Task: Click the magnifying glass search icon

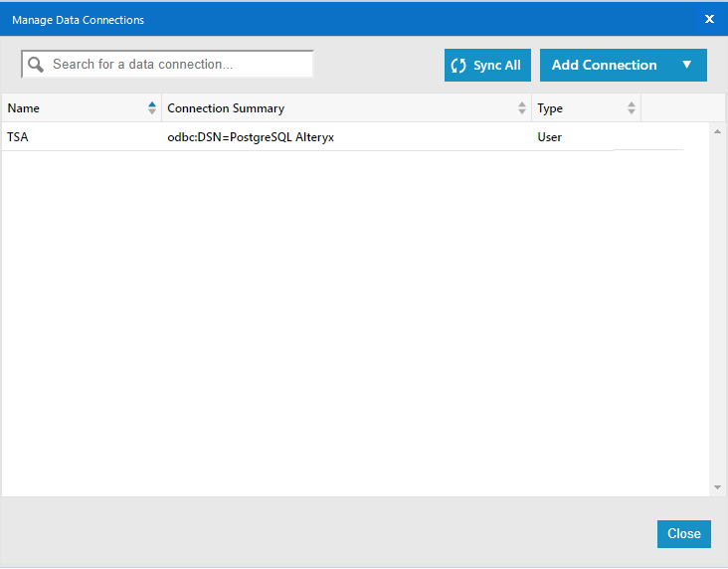Action: point(36,65)
